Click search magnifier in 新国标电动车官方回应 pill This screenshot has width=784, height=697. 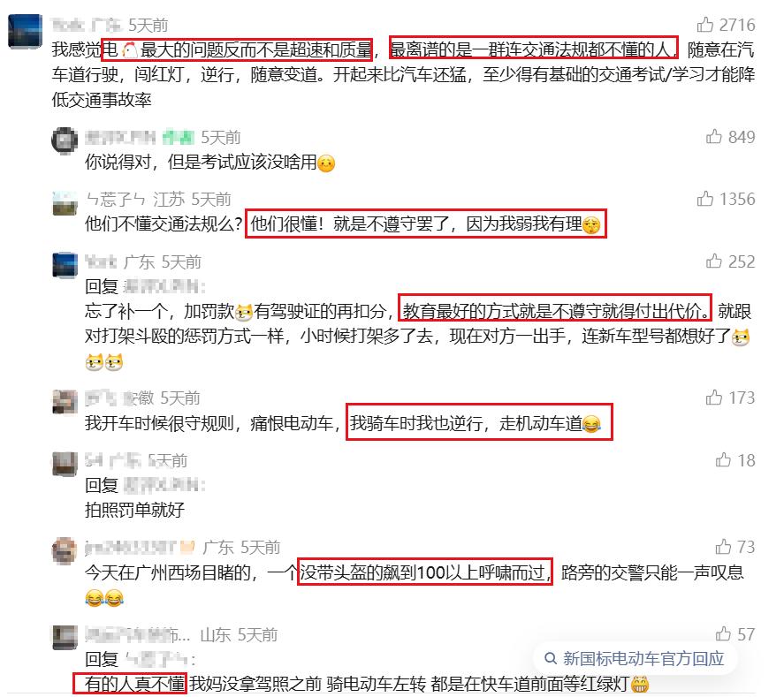[551, 658]
